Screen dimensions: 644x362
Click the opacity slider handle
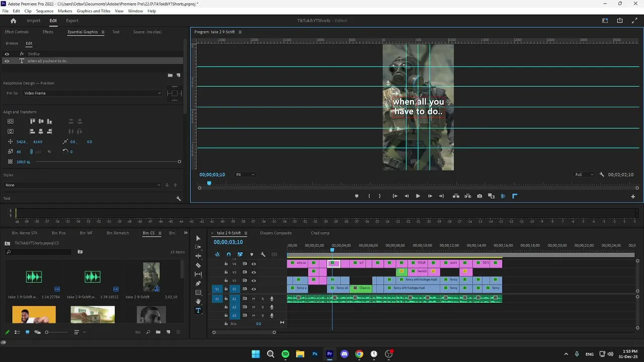(179, 161)
